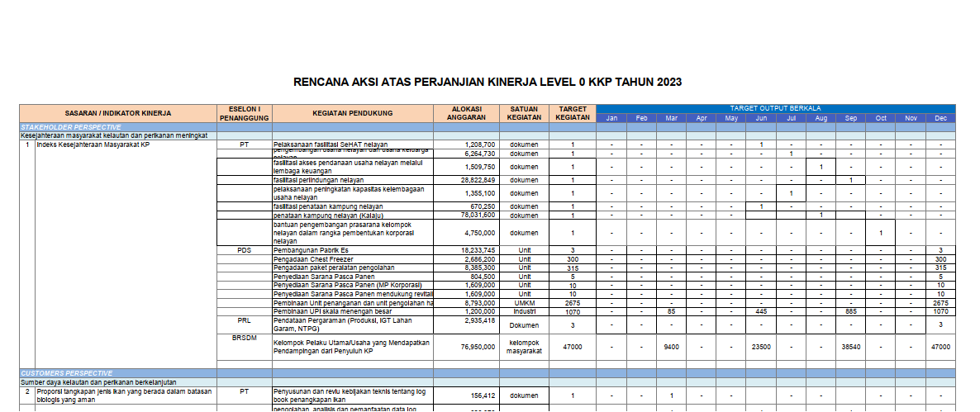The height and width of the screenshot is (412, 980).
Task: Click the KEGIATAN PENDUKUNG column header
Action: [353, 114]
